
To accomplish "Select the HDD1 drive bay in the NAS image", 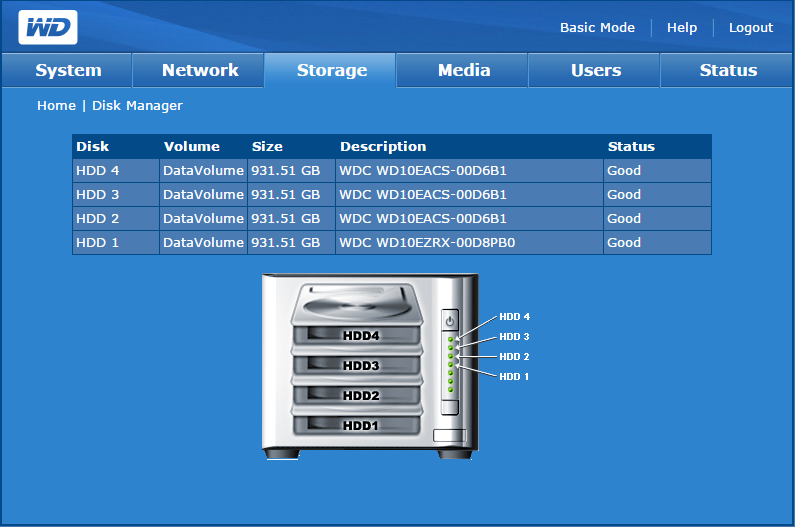I will pos(361,425).
